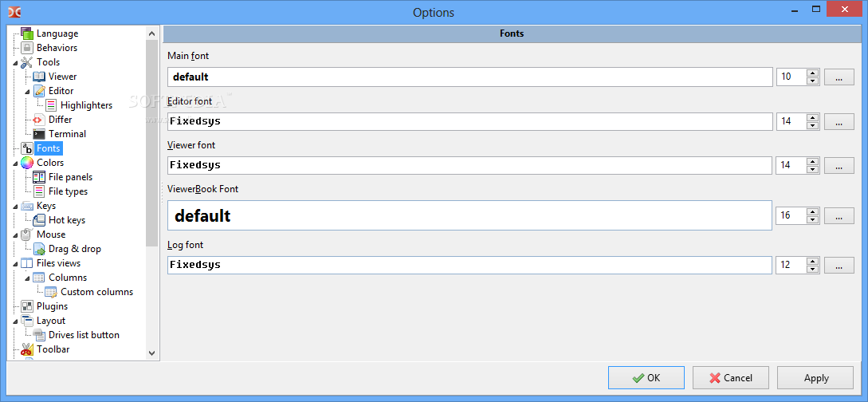Select the Plugins icon

click(27, 306)
